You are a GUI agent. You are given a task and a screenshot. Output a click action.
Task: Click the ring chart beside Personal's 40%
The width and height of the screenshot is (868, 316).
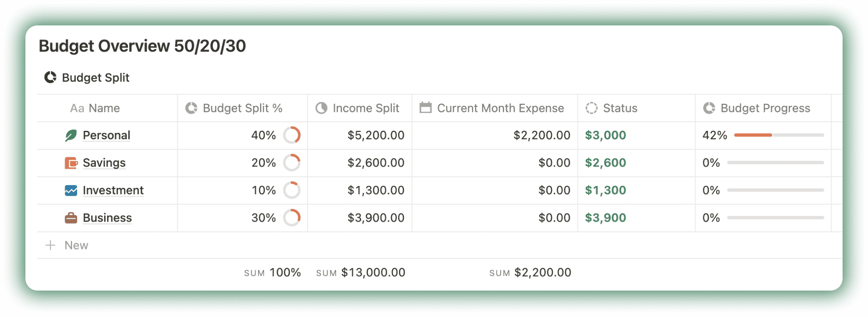point(292,135)
